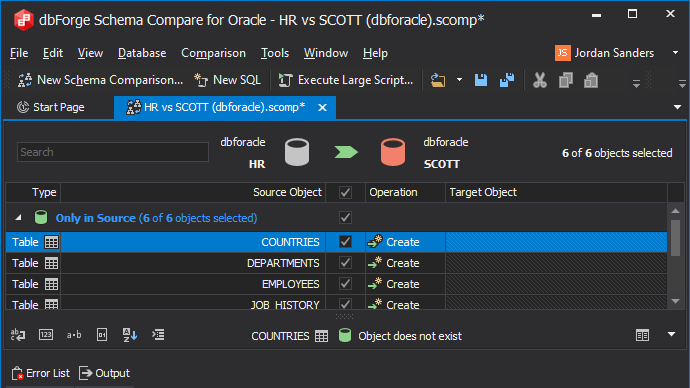Collapse the Only in Source group
Screen dimensions: 690x388
18,217
